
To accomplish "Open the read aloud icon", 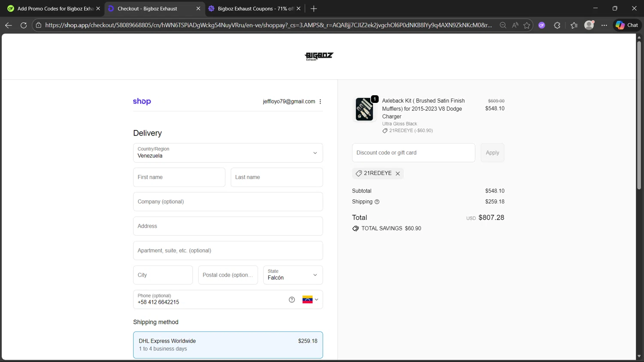I will (515, 25).
